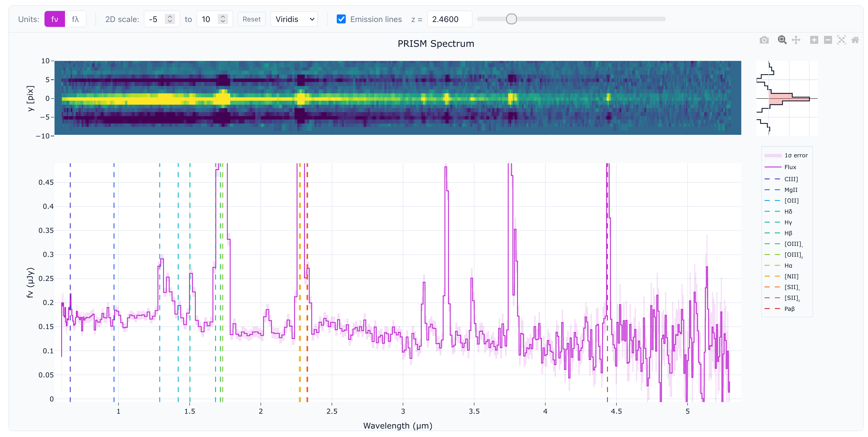Hide the Hα line via the legend
The image size is (868, 437).
789,265
